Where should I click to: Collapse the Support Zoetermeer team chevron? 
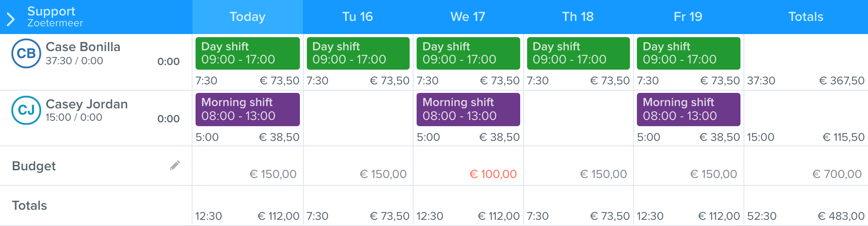tap(11, 19)
